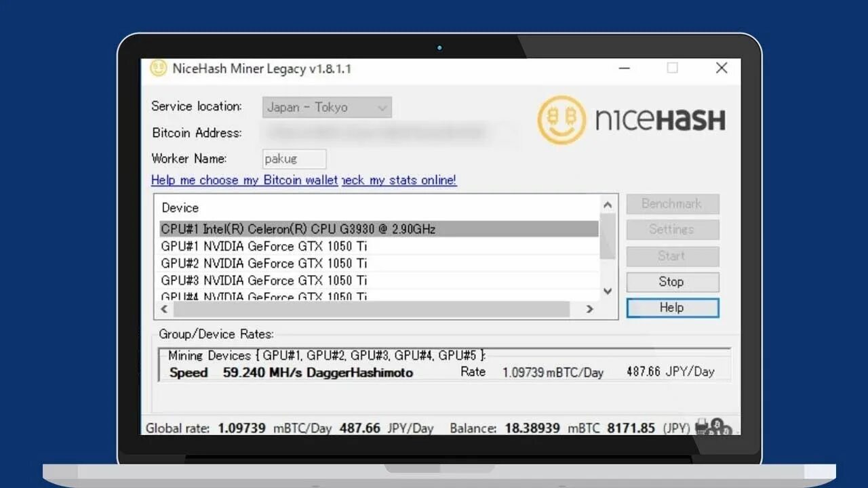This screenshot has width=868, height=488.
Task: Click the Worker Name field pakug
Action: [x=294, y=159]
